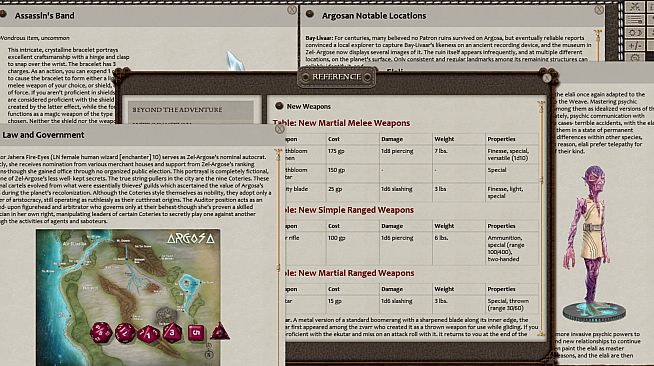Click the Assassin's Band window title
Screen dimensions: 654x366
tap(45, 16)
